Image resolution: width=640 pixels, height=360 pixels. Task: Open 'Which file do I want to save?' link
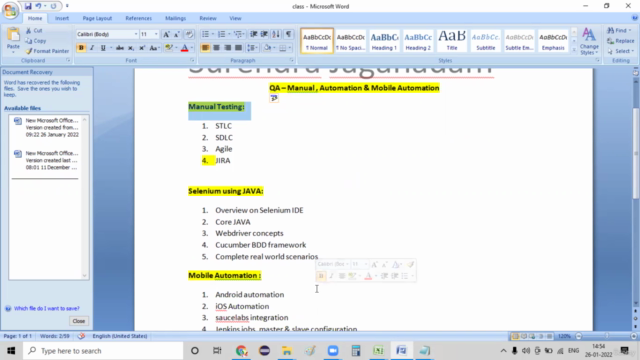tap(47, 308)
